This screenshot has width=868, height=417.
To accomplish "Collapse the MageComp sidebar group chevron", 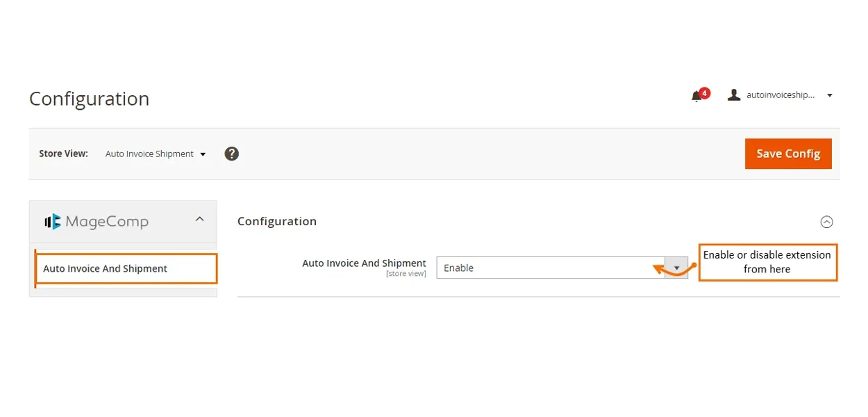I will click(199, 220).
